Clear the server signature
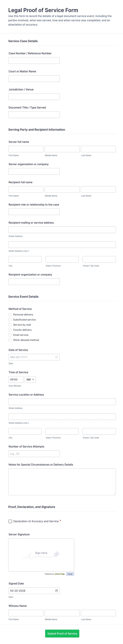Viewport: 123px width, 644px height. point(70,574)
